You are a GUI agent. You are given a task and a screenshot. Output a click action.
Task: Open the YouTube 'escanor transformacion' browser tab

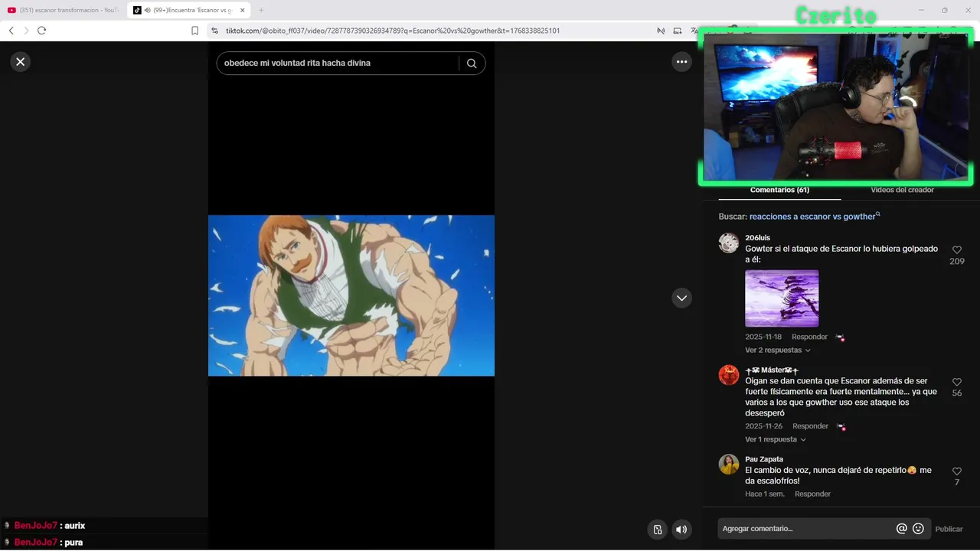click(63, 10)
